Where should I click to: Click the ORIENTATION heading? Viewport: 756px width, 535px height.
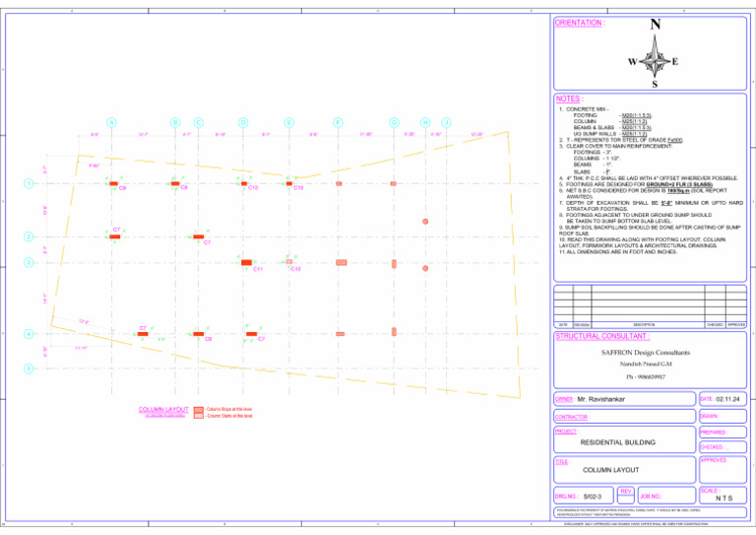coord(580,23)
